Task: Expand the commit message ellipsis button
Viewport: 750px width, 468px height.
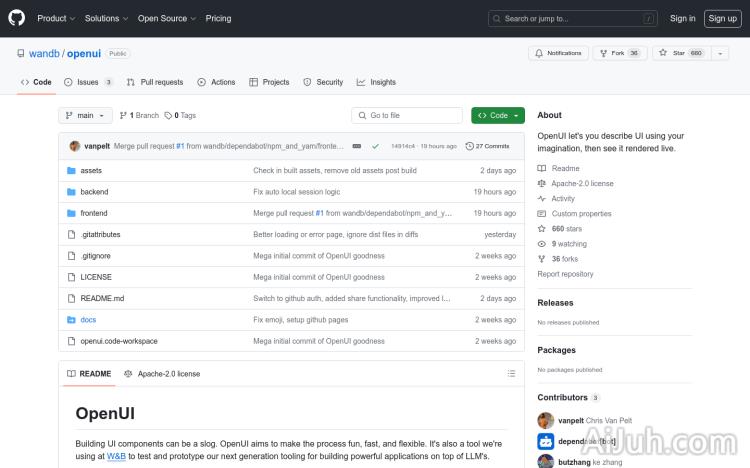Action: (x=357, y=146)
